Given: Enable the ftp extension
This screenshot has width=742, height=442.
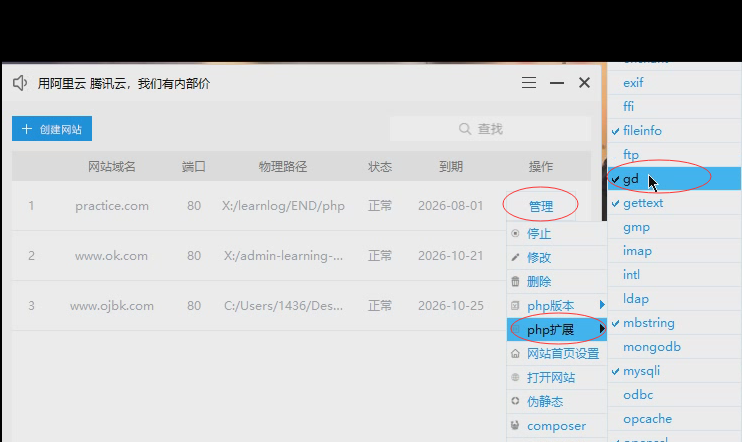Looking at the screenshot, I should [674, 155].
